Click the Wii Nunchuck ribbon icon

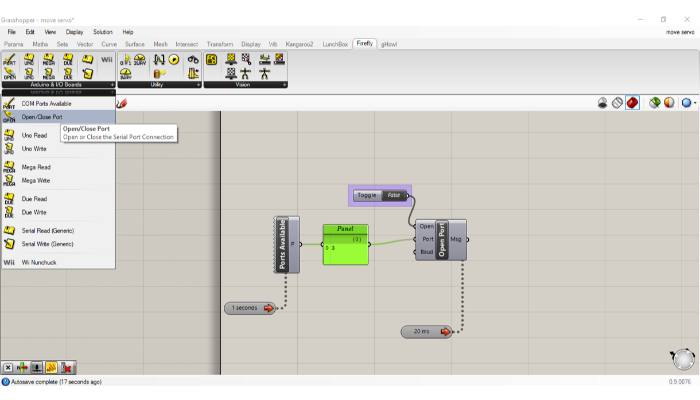[x=107, y=60]
